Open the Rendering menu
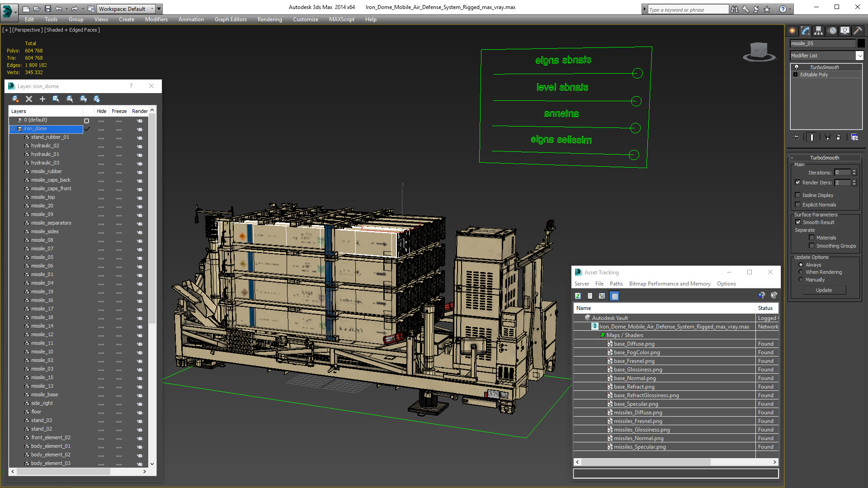The height and width of the screenshot is (488, 868). coord(270,19)
